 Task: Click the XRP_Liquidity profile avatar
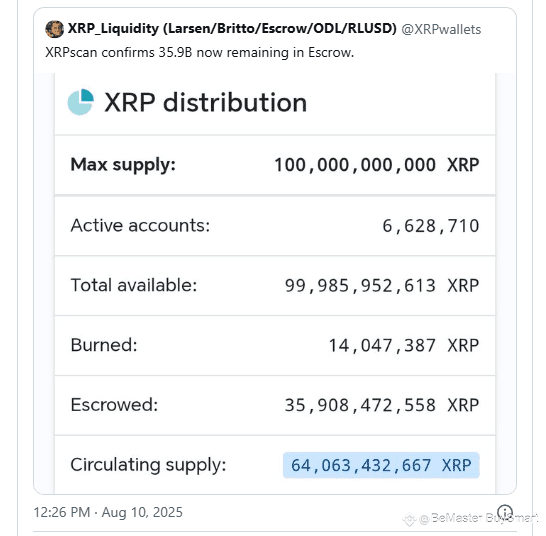click(x=54, y=29)
